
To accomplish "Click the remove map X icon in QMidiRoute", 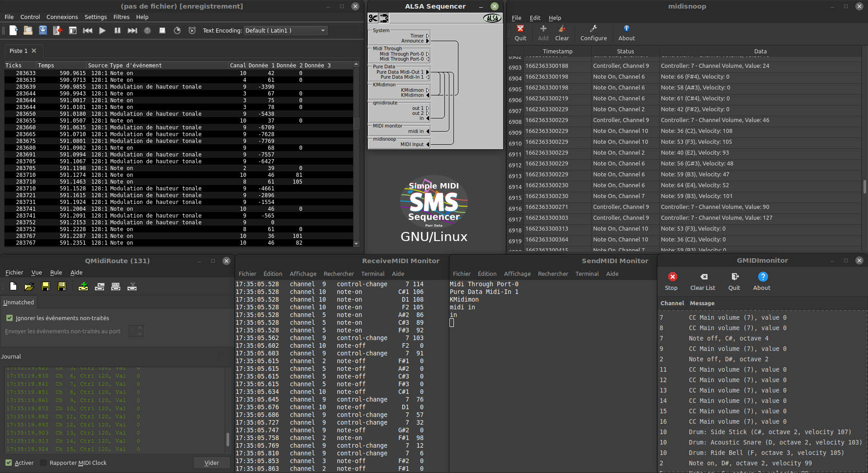I will 132,286.
